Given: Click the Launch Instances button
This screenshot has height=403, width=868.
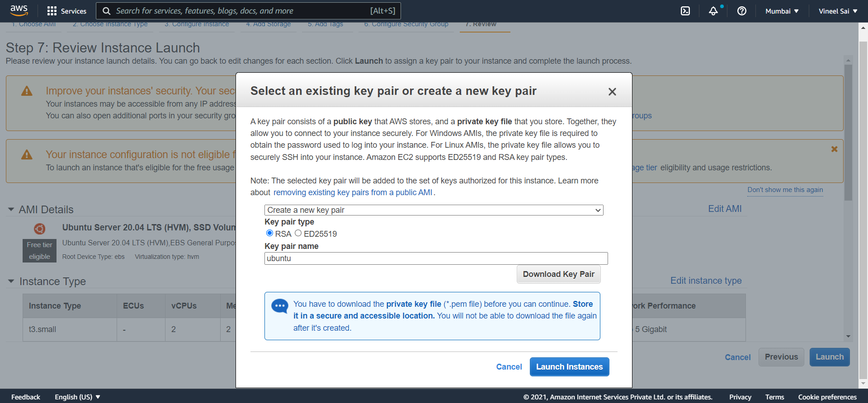Looking at the screenshot, I should click(x=569, y=366).
